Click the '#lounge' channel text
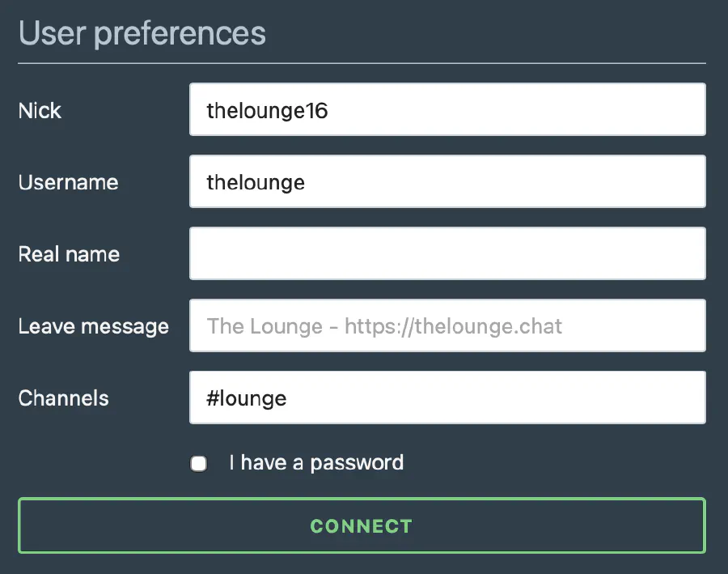Viewport: 728px width, 574px height. 247,398
